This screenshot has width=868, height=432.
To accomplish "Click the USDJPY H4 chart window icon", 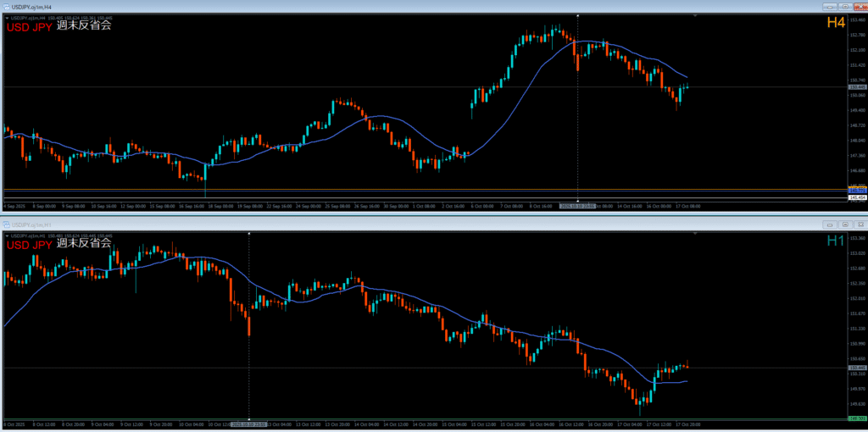I will [5, 7].
